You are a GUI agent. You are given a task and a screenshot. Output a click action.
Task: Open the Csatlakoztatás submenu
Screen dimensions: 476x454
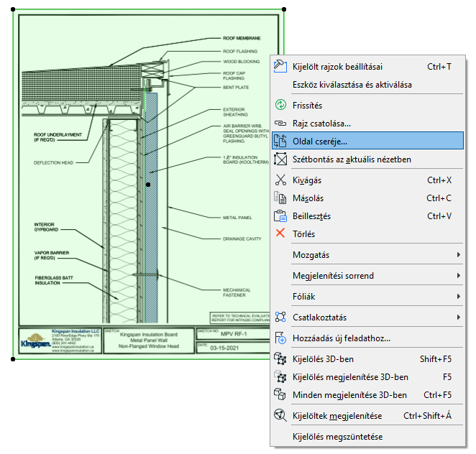(458, 318)
